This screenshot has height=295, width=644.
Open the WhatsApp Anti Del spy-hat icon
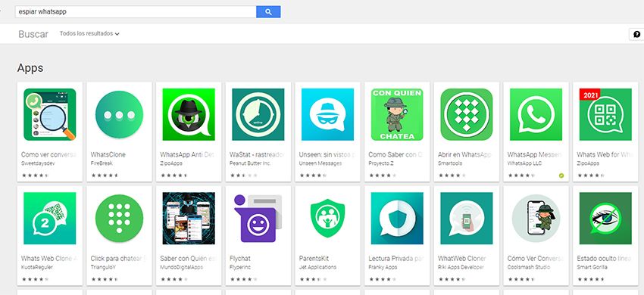coord(189,114)
